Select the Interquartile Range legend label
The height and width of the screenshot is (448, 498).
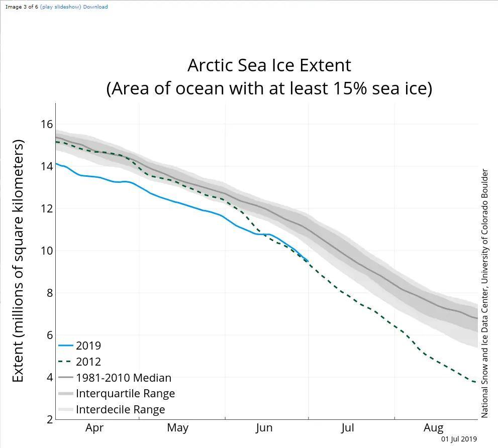125,393
